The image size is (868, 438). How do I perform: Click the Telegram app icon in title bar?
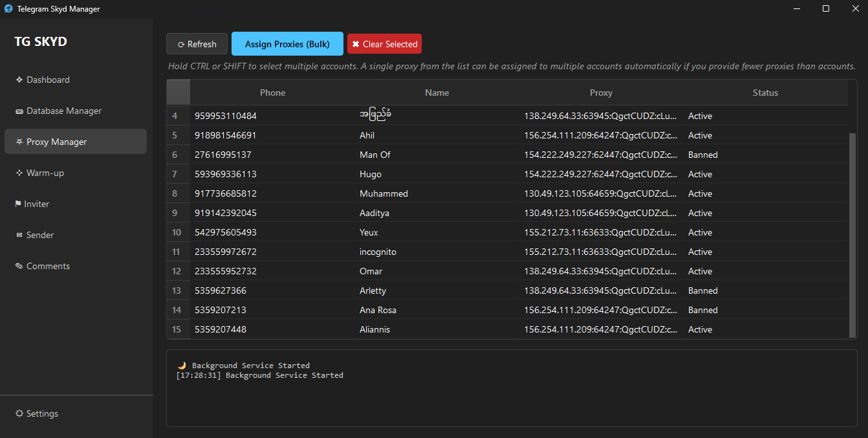(x=8, y=9)
